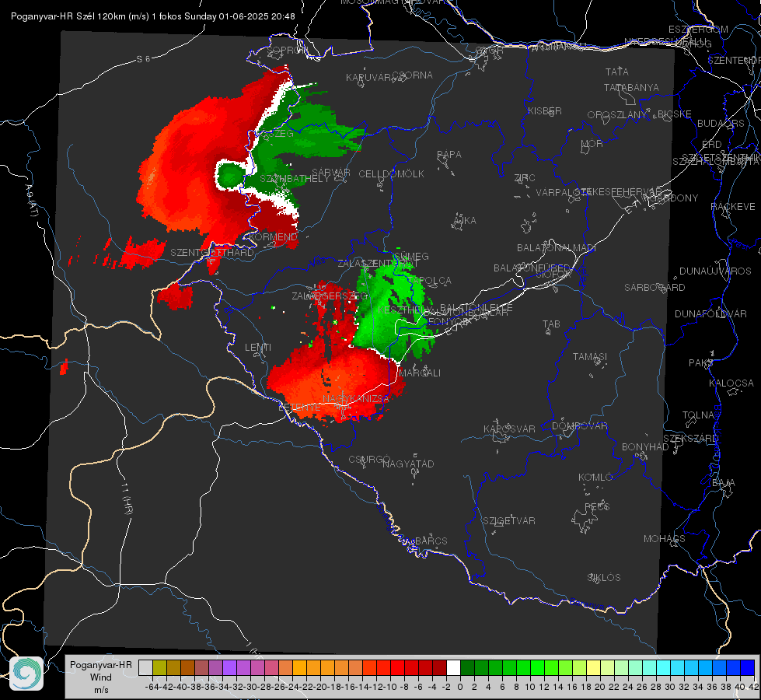Select the MARCALI town label
This screenshot has width=761, height=700.
point(419,373)
